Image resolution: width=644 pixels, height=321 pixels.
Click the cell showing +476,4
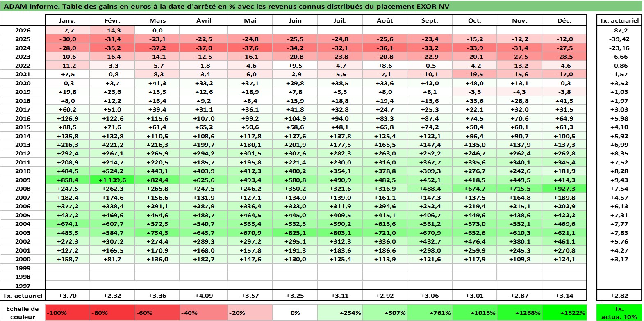(x=474, y=241)
